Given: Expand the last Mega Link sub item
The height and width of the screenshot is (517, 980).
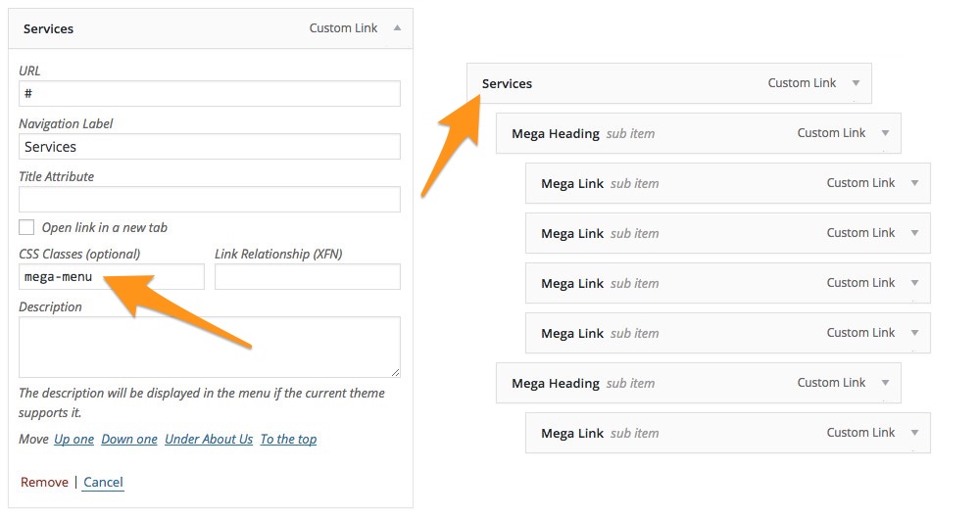Looking at the screenshot, I should click(x=914, y=433).
